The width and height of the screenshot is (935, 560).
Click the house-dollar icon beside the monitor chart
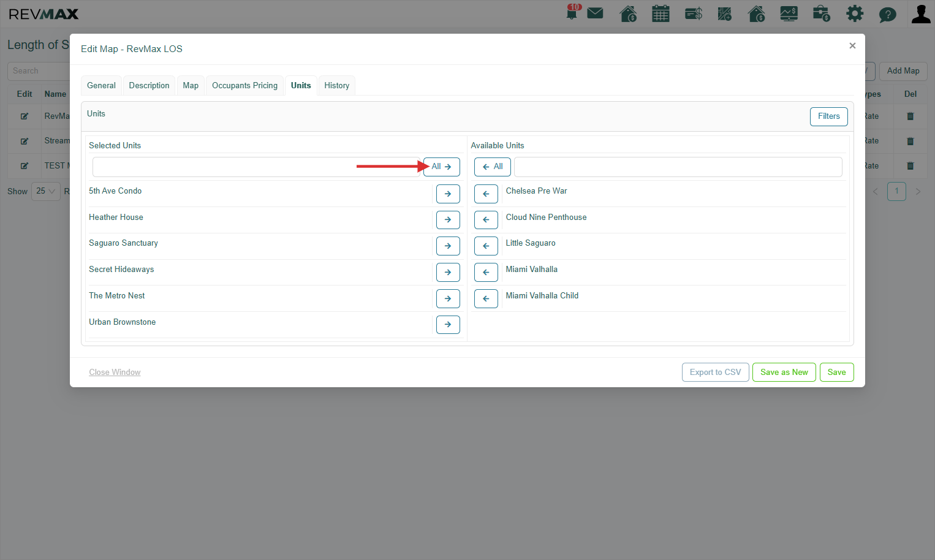pyautogui.click(x=757, y=13)
